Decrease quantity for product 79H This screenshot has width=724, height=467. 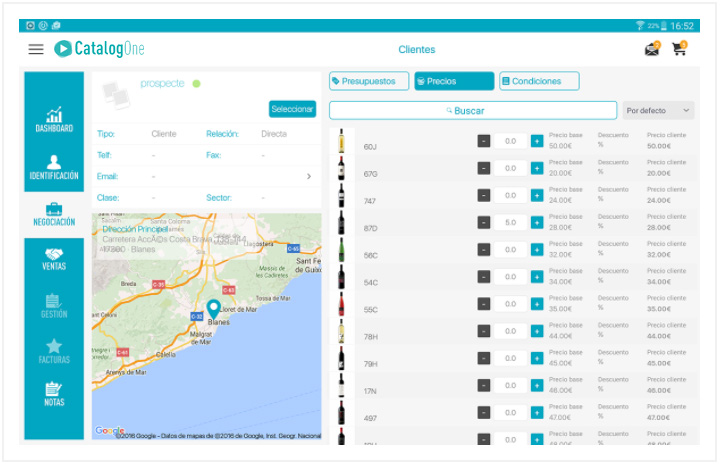(483, 358)
